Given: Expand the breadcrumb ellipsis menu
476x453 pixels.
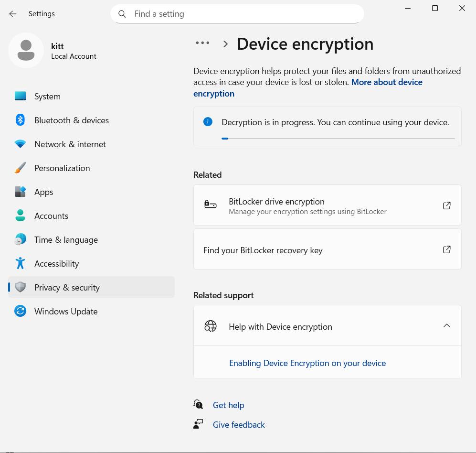Looking at the screenshot, I should (202, 43).
